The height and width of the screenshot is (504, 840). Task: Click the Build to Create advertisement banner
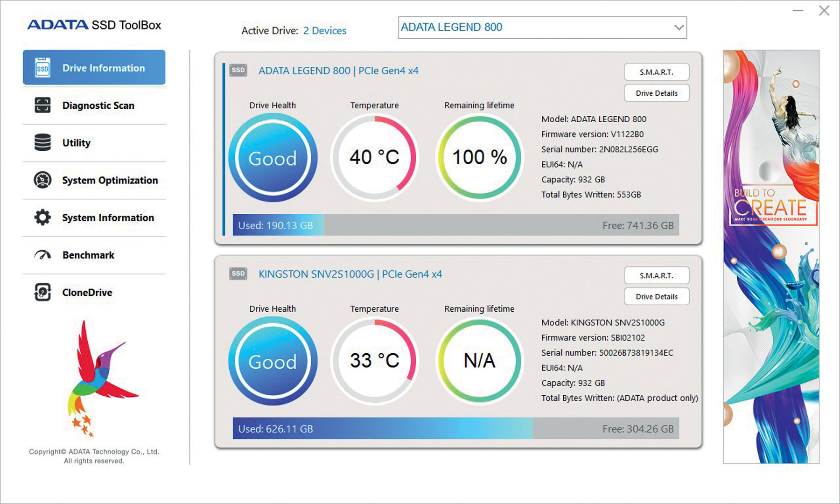[x=771, y=257]
